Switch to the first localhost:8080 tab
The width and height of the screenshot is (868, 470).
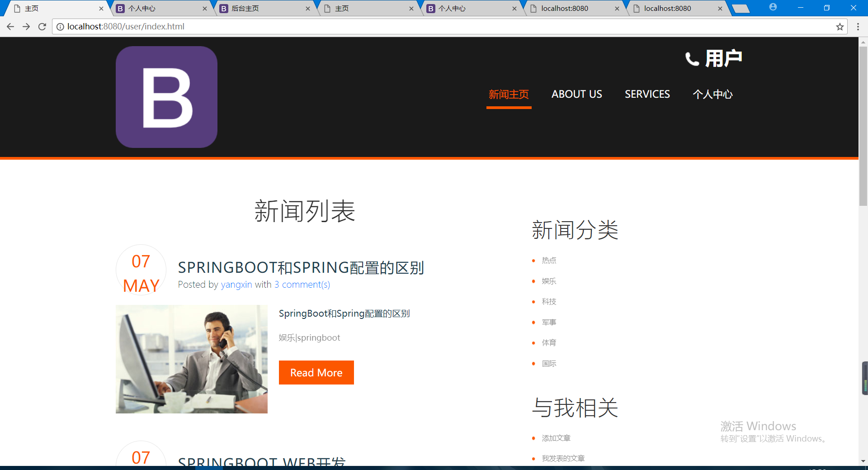[574, 9]
